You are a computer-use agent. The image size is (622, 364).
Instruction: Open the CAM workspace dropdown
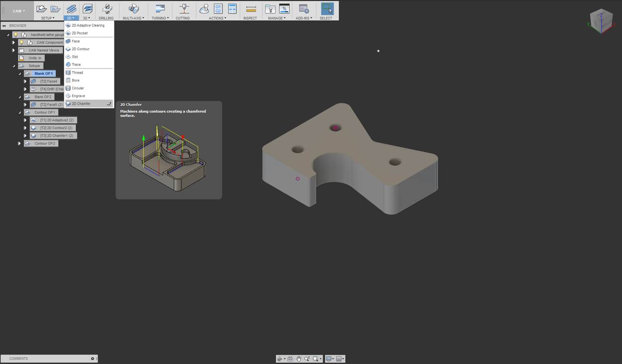point(19,11)
